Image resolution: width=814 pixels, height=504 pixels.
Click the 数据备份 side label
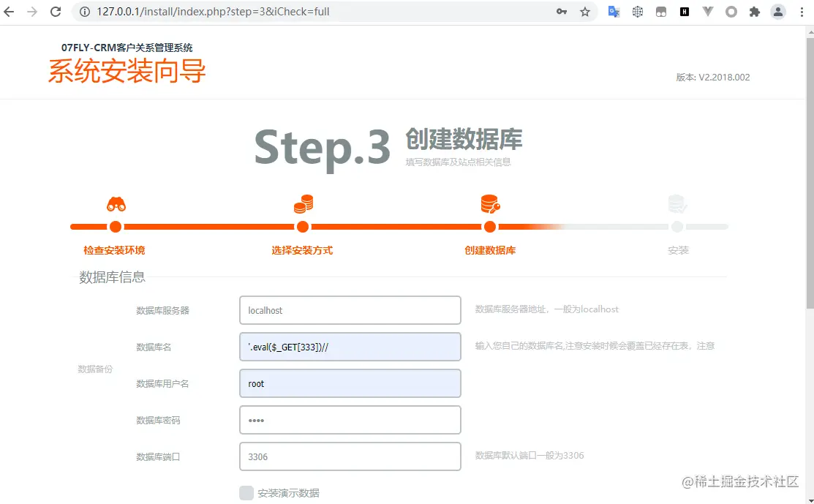[95, 369]
